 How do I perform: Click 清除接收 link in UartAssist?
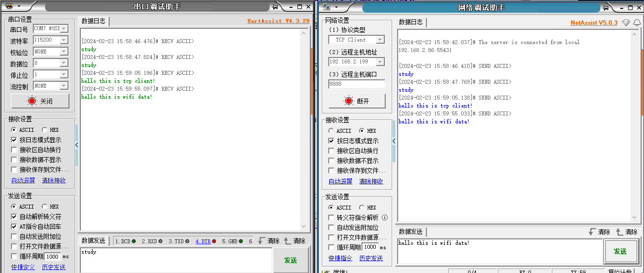tap(54, 180)
